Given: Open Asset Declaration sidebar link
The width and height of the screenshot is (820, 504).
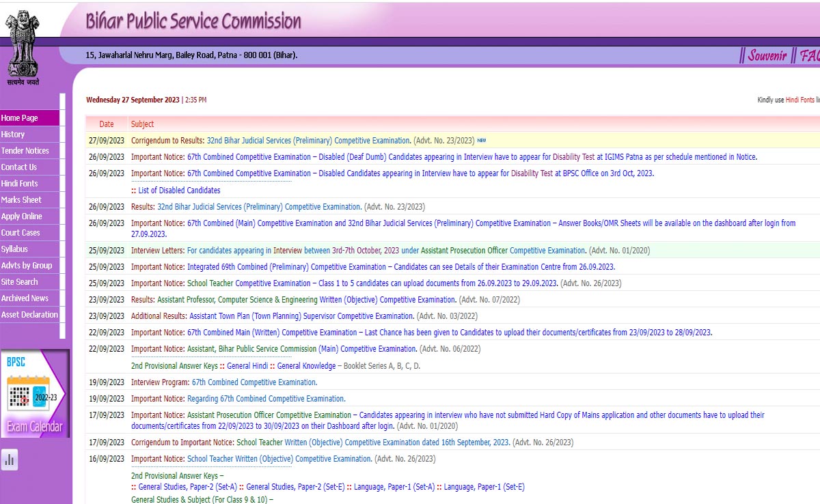Looking at the screenshot, I should coord(29,315).
